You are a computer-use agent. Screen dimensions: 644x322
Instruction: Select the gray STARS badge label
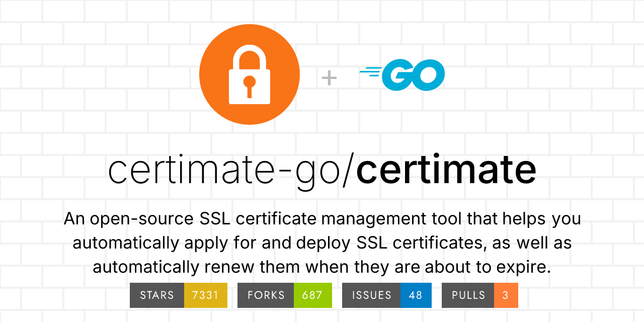pos(157,295)
